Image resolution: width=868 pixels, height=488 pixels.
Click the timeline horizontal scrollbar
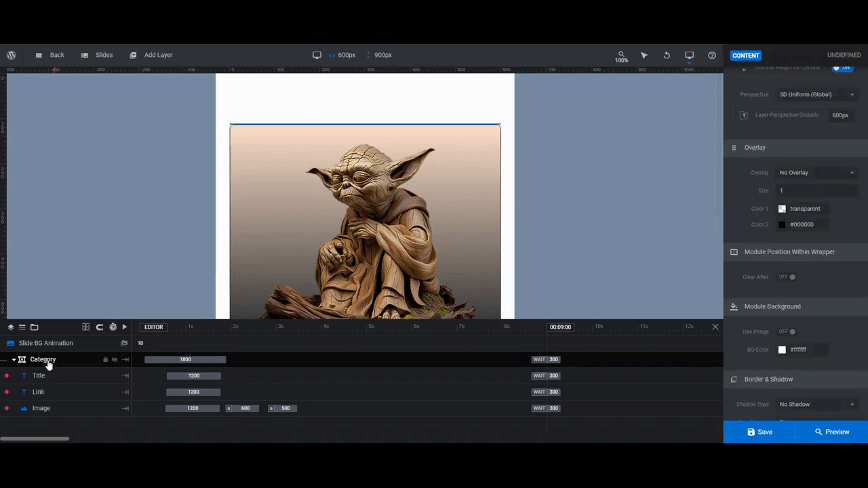pyautogui.click(x=35, y=439)
